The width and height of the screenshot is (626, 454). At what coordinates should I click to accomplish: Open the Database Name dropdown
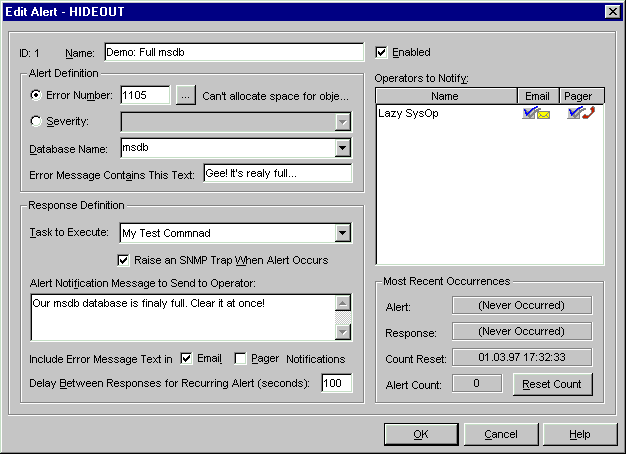[343, 148]
